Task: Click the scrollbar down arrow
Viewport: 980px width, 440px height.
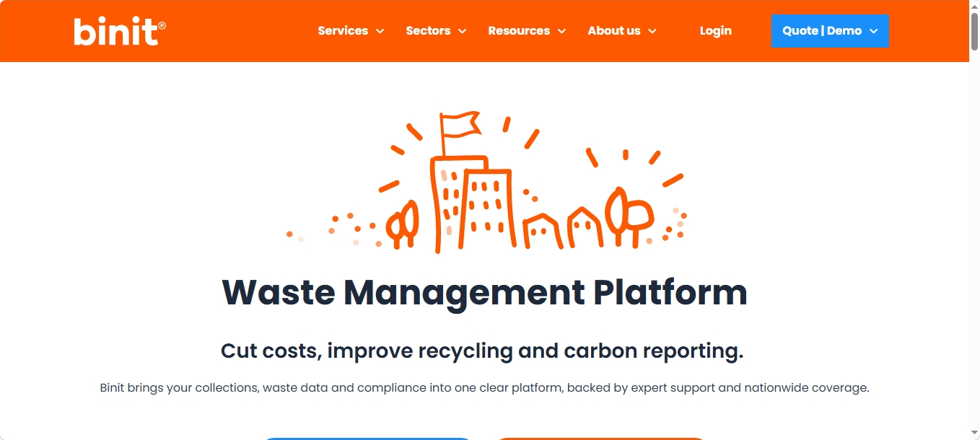Action: coord(974,434)
